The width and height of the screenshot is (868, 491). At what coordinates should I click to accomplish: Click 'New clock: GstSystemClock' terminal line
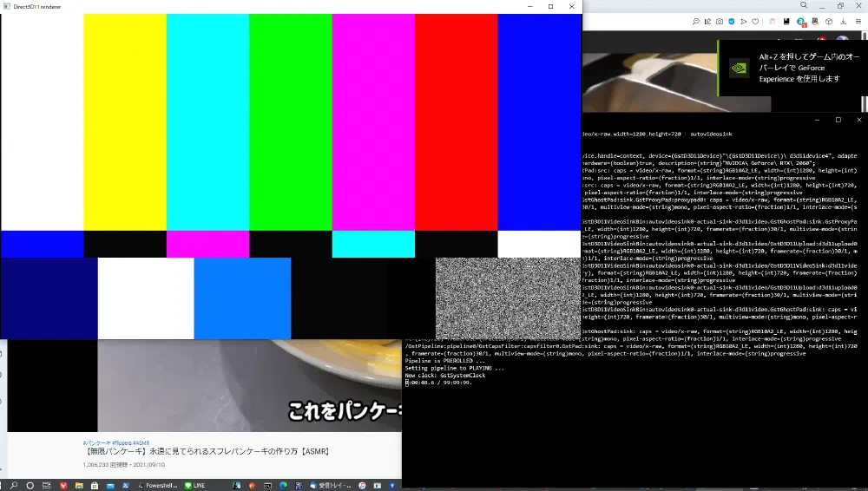point(445,376)
